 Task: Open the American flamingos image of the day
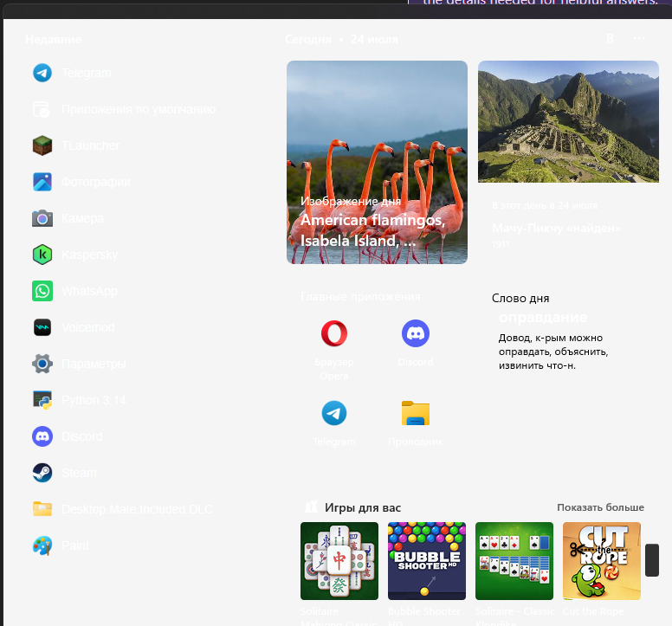click(x=378, y=162)
